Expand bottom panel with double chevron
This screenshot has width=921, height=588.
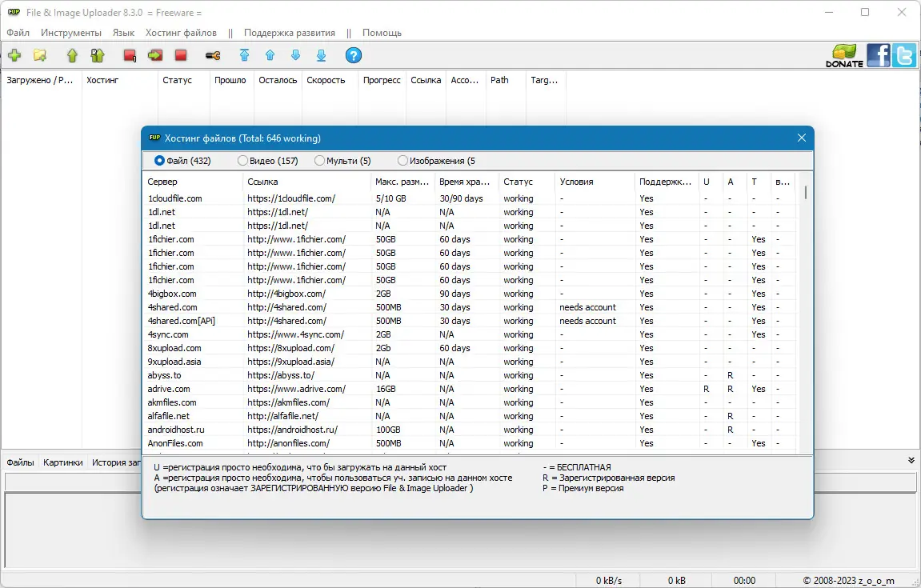click(911, 461)
